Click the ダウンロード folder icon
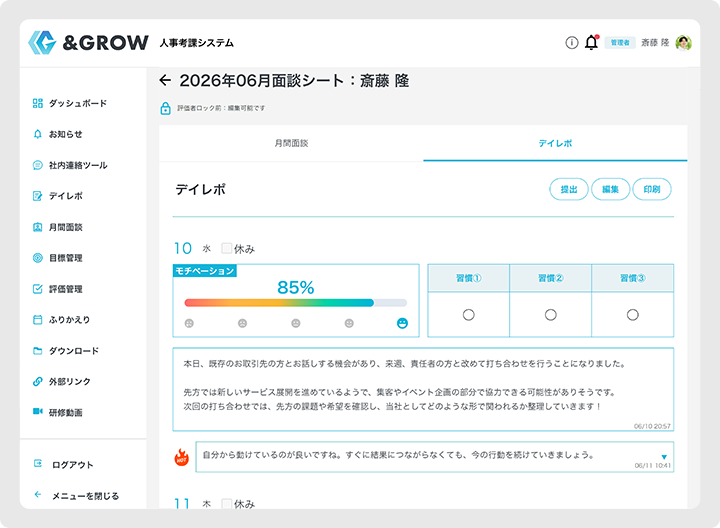 pos(38,351)
